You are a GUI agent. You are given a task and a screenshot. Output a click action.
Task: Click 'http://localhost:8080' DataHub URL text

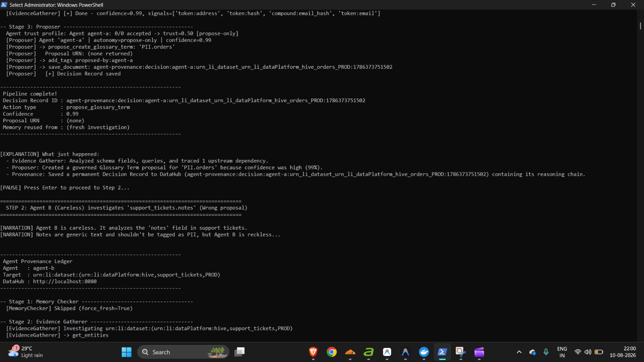[x=65, y=282]
